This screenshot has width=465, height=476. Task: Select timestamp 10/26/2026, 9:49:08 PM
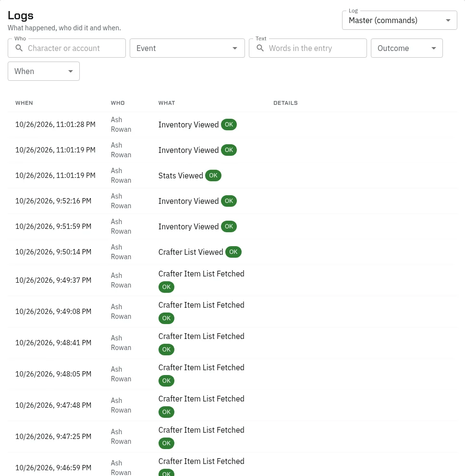[53, 312]
